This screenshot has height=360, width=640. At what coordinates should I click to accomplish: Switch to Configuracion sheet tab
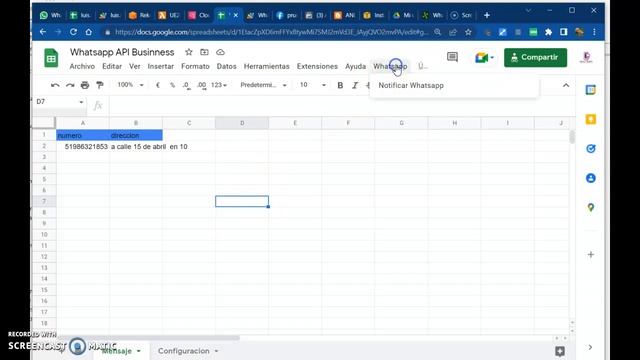point(184,351)
